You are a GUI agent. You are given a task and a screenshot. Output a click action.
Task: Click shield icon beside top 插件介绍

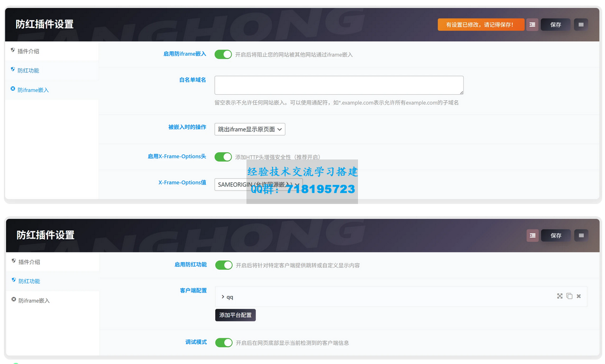click(13, 50)
